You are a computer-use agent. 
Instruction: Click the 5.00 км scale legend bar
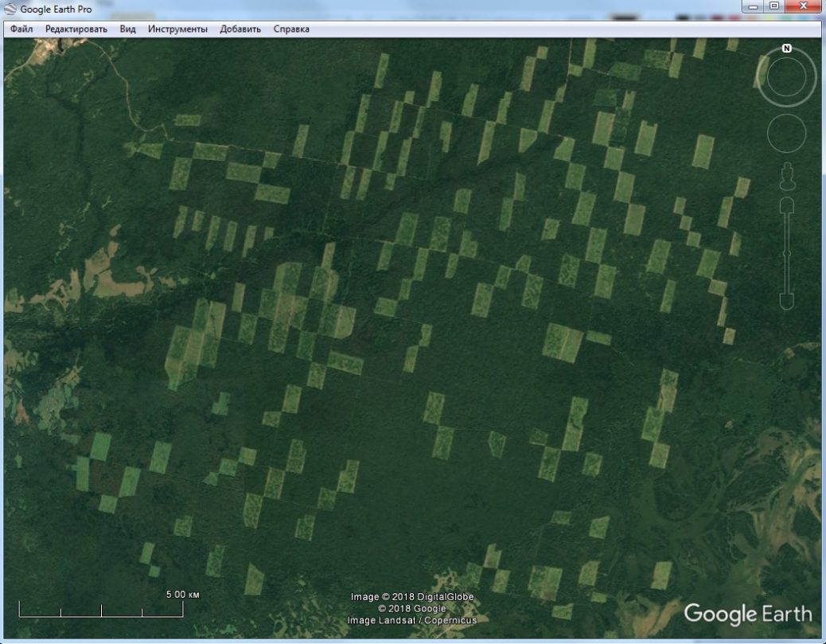(101, 610)
